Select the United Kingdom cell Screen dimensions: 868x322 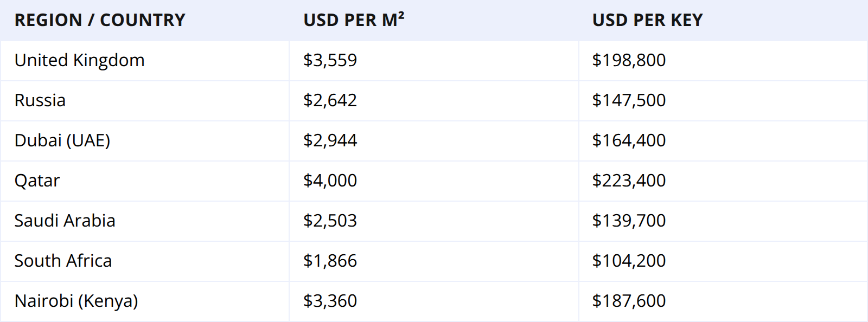79,60
